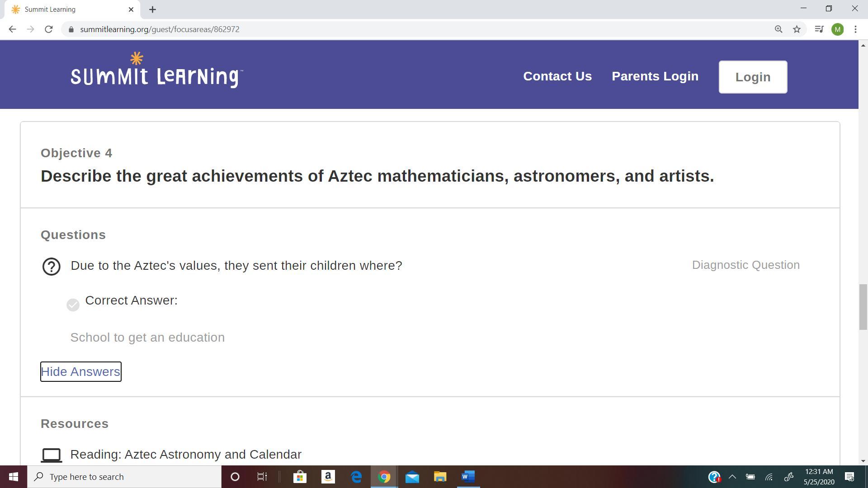Open the Chrome media control icon
The height and width of the screenshot is (488, 868).
pos(819,29)
